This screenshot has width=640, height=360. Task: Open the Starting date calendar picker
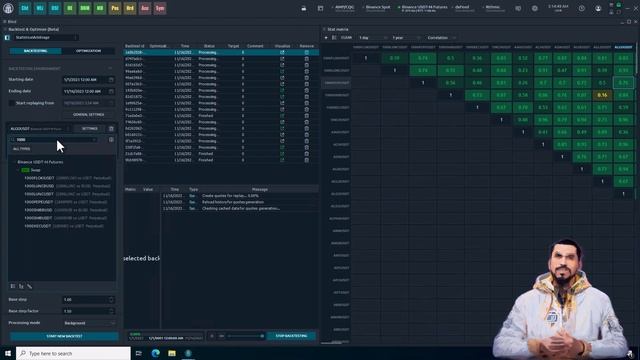[x=111, y=80]
